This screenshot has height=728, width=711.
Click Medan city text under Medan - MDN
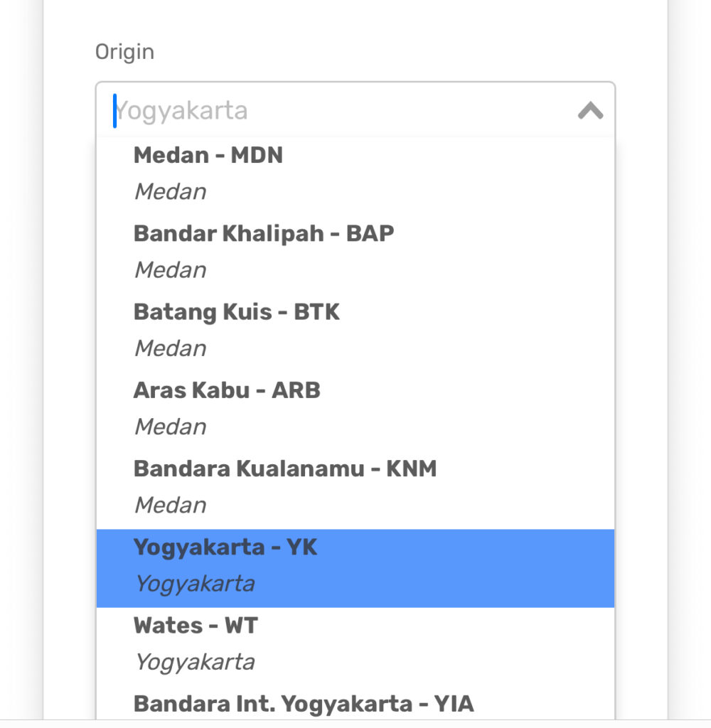click(x=171, y=192)
